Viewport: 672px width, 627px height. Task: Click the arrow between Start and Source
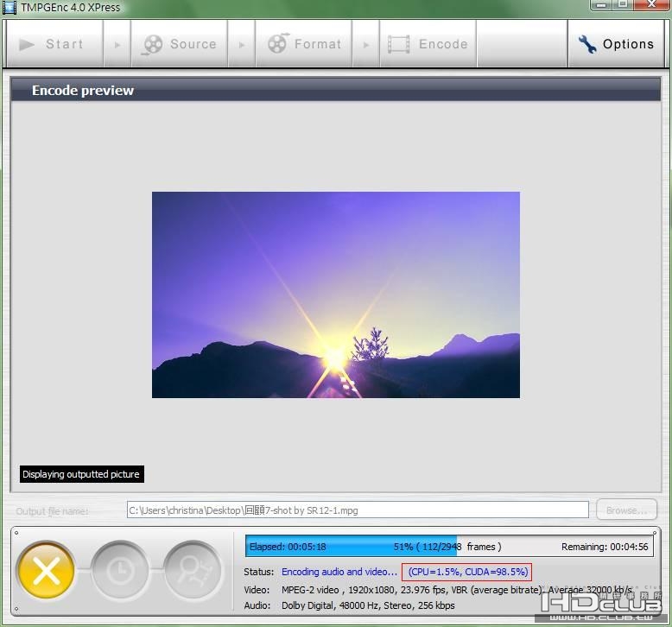(x=117, y=44)
